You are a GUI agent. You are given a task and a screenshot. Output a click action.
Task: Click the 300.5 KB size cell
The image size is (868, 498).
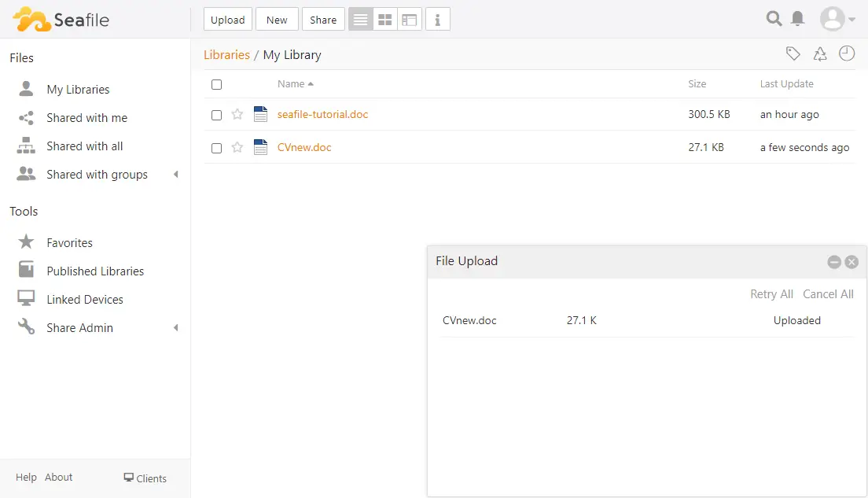(709, 114)
